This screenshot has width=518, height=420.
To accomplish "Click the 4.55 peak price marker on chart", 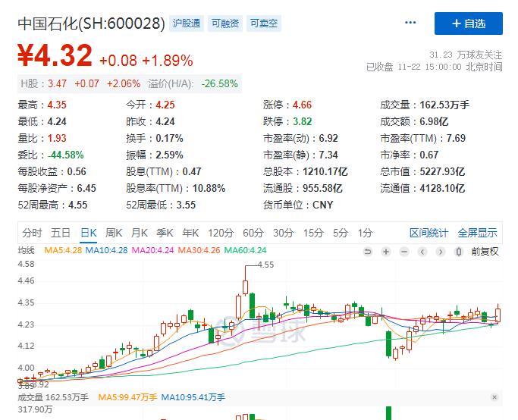I will click(265, 265).
